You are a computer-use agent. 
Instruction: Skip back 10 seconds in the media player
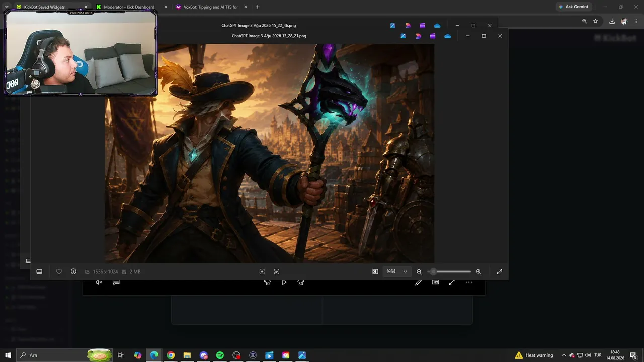pos(267,283)
